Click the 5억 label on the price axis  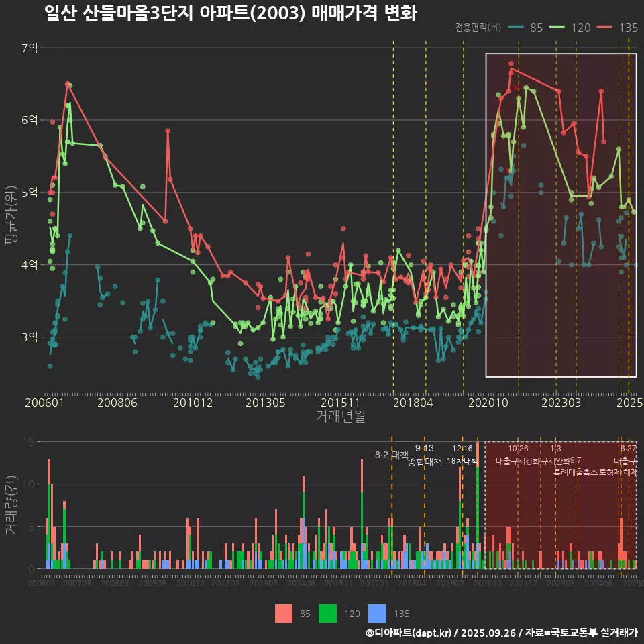pos(30,193)
